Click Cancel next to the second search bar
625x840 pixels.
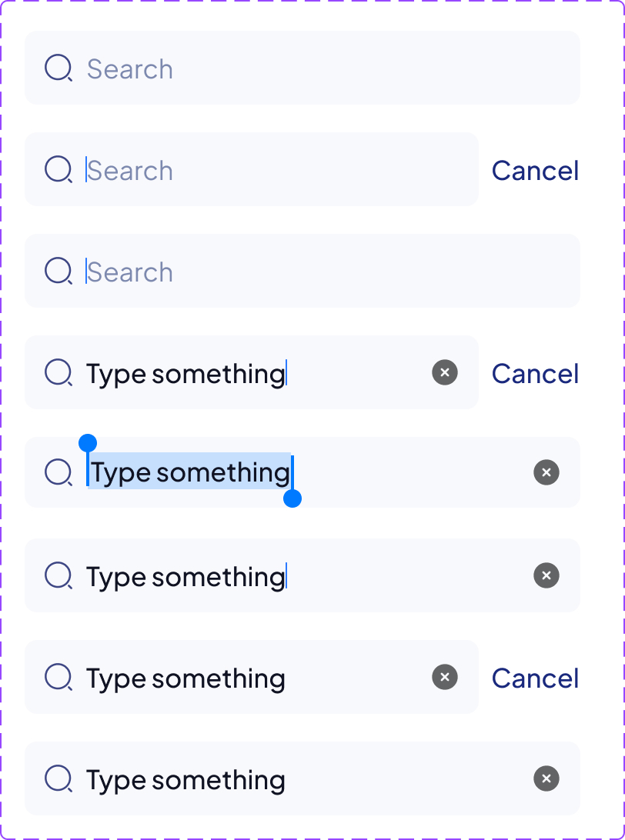point(535,170)
